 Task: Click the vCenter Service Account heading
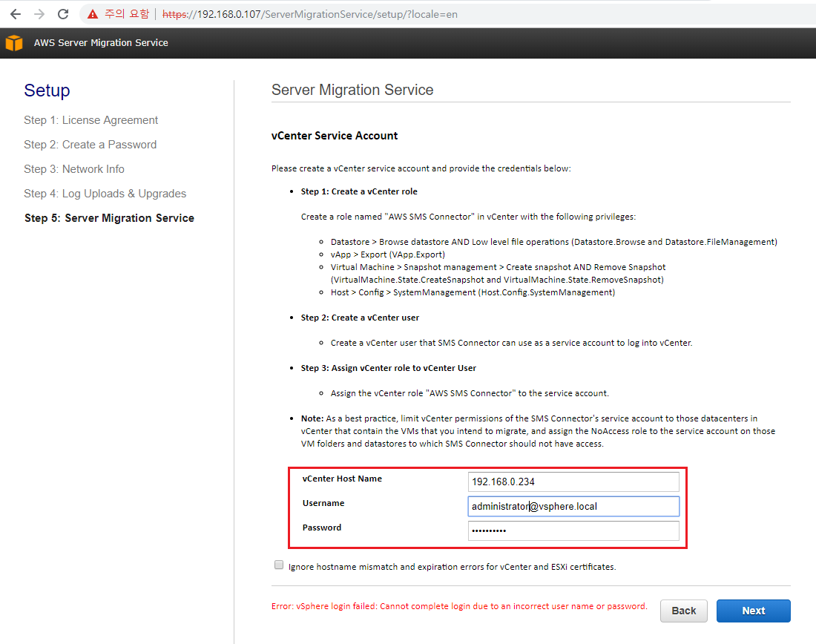334,136
